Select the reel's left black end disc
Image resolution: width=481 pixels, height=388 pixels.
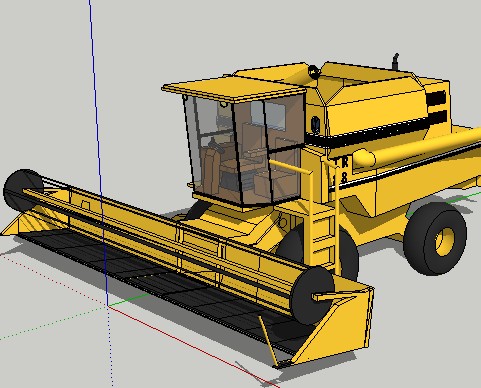pyautogui.click(x=23, y=189)
